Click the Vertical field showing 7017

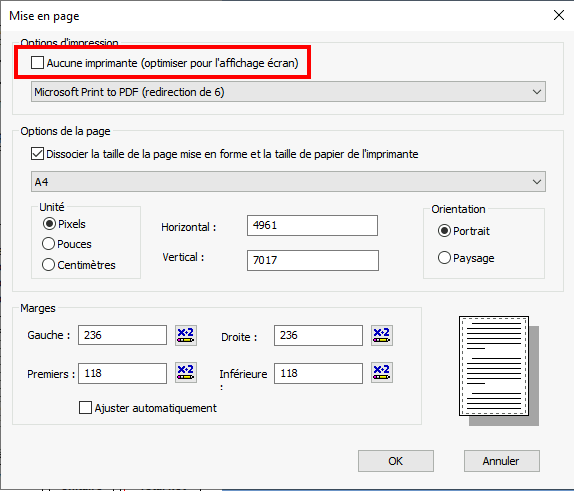(313, 260)
